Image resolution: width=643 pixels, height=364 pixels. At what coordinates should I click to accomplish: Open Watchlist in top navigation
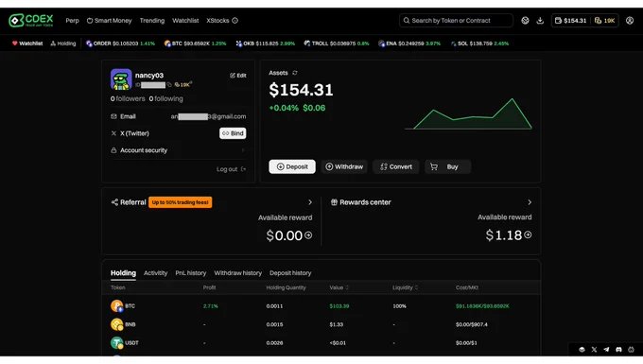[x=185, y=21]
